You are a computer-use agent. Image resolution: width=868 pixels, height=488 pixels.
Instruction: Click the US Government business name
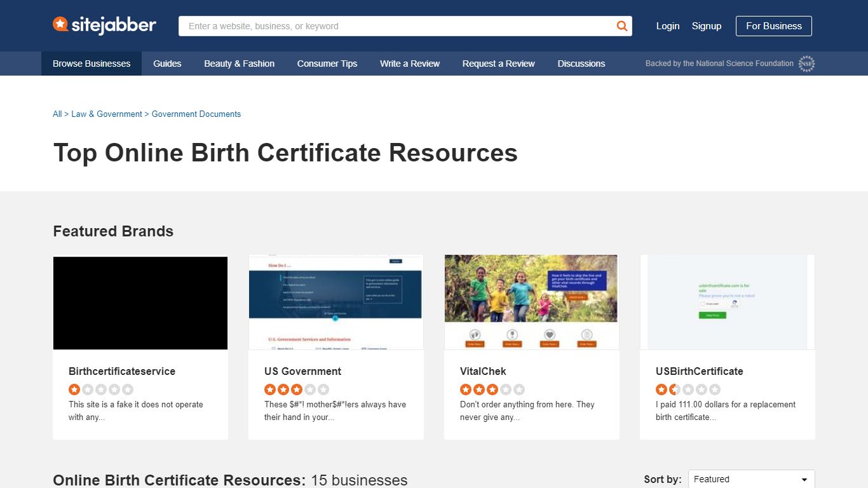point(303,371)
